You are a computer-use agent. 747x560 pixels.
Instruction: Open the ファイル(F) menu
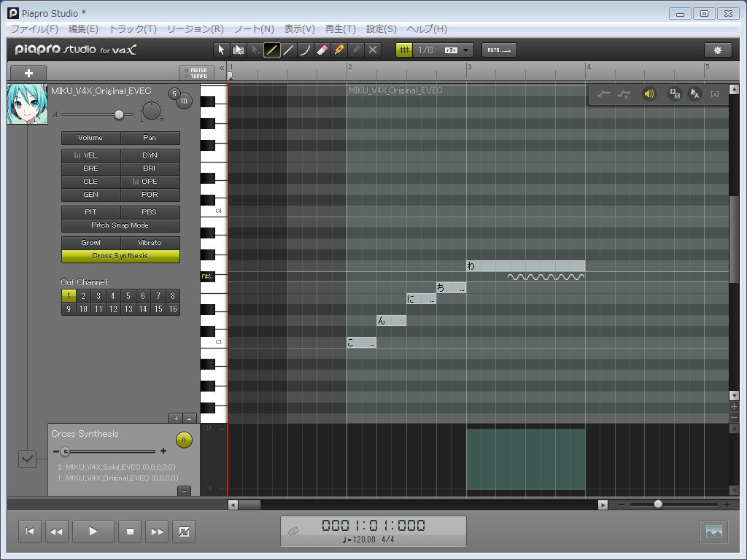click(35, 29)
